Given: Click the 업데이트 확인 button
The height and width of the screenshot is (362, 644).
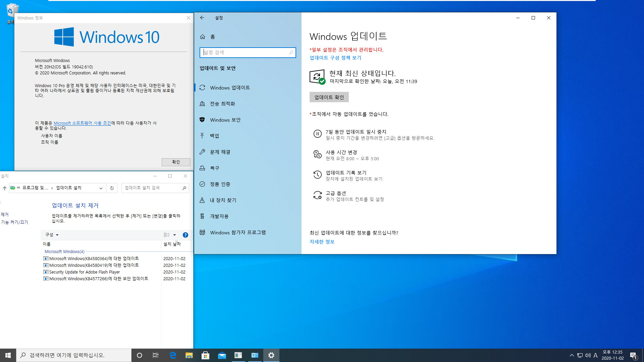Looking at the screenshot, I should (x=329, y=97).
